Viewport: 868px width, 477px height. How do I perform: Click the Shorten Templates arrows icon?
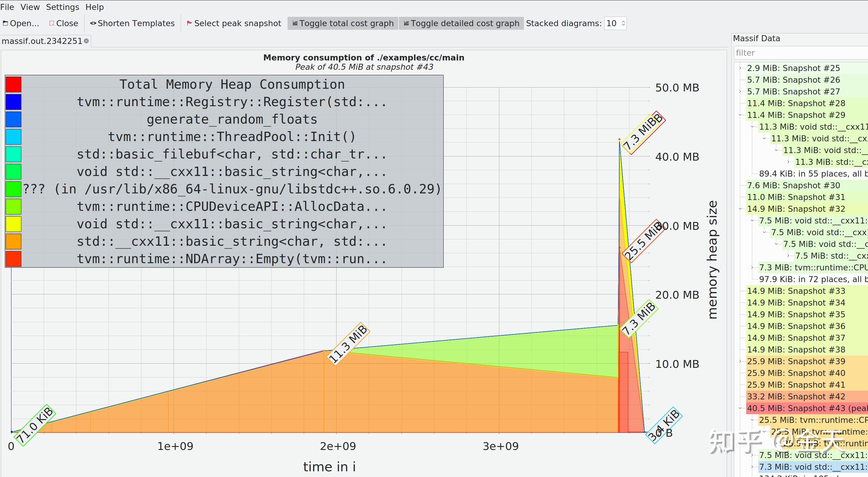pyautogui.click(x=93, y=23)
